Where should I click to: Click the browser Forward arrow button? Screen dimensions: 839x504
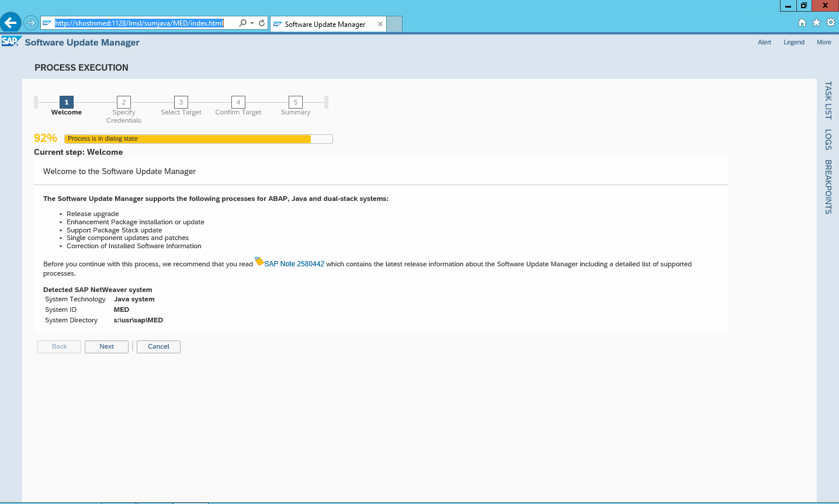coord(30,23)
